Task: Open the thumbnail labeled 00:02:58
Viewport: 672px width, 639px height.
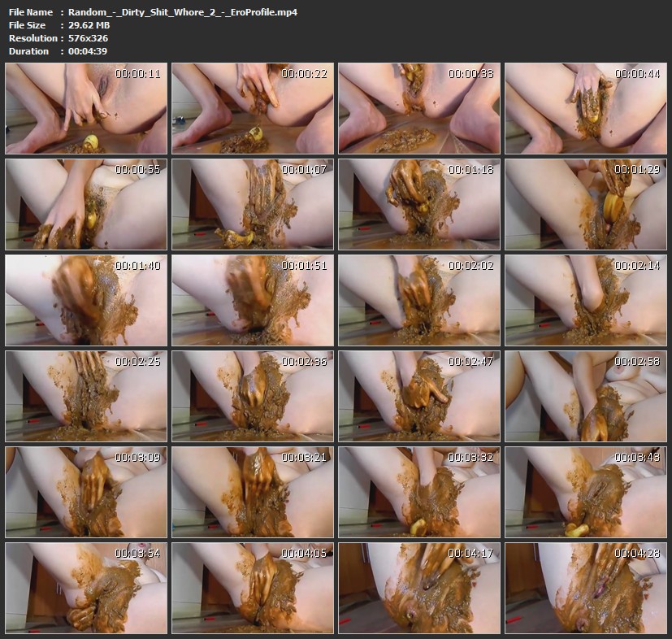Action: 585,396
